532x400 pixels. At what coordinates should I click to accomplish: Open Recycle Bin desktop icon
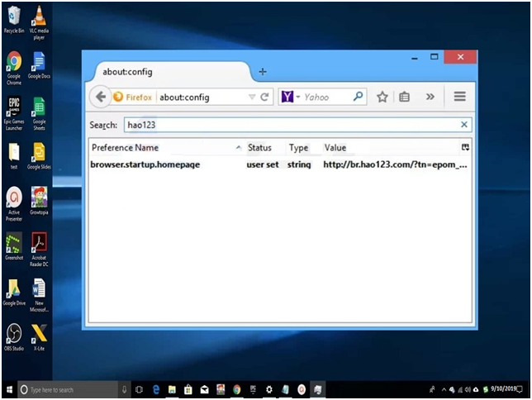pos(14,20)
